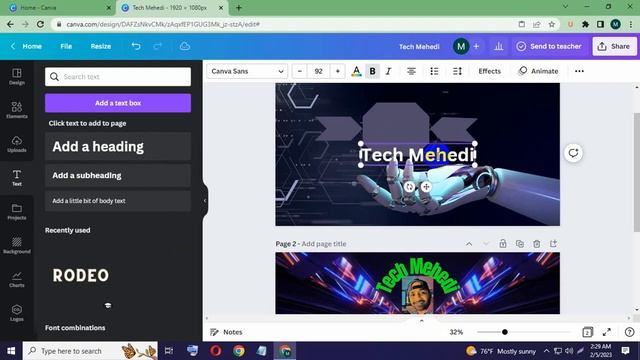This screenshot has width=640, height=360.
Task: Lock page 2
Action: pyautogui.click(x=503, y=244)
